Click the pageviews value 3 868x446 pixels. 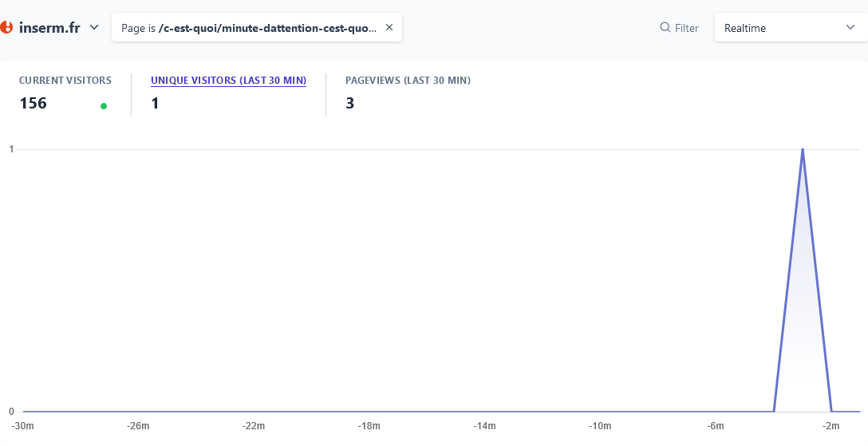point(350,103)
